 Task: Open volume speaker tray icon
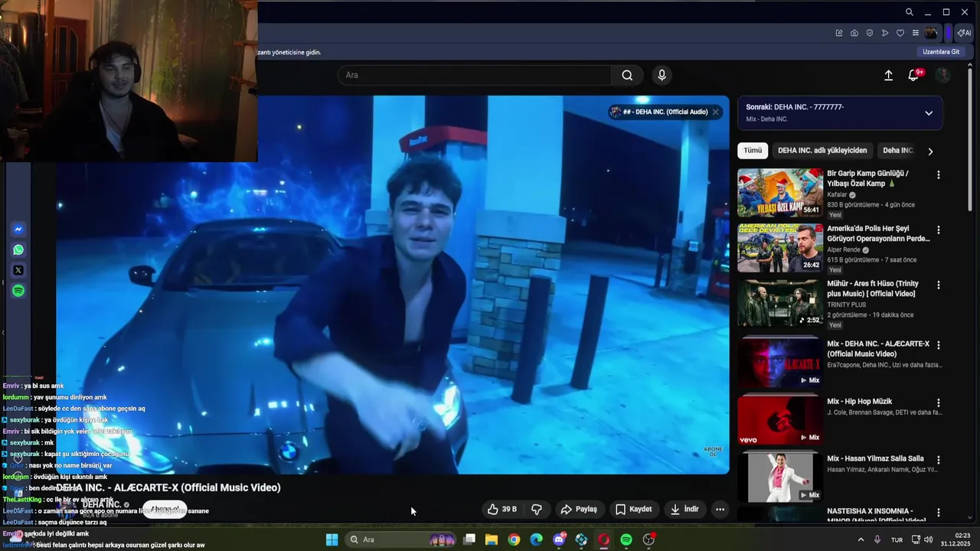coord(929,540)
